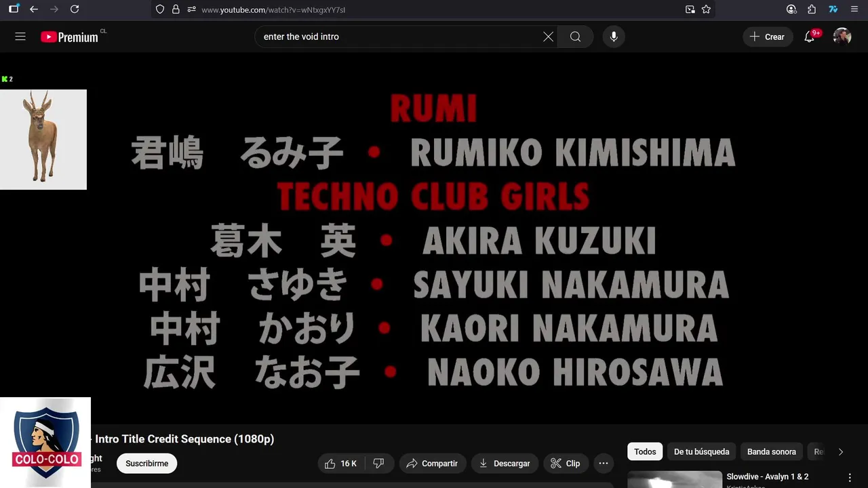Click the Crear button
Screen dimensions: 868x488
click(768, 37)
